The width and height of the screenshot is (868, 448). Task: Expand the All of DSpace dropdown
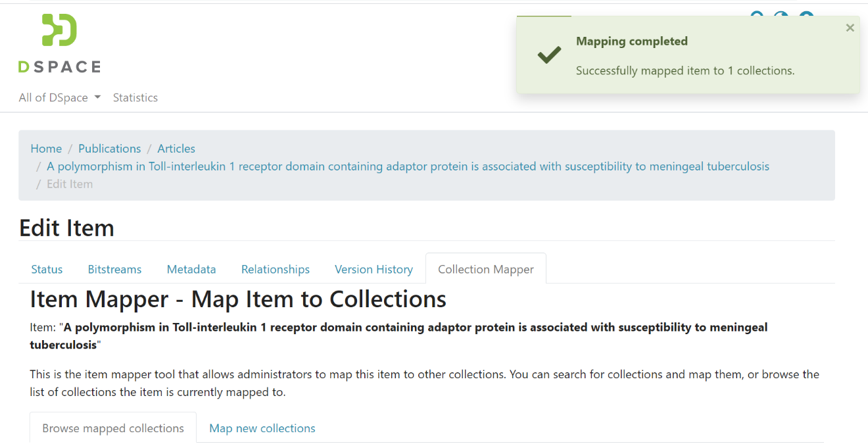coord(60,97)
